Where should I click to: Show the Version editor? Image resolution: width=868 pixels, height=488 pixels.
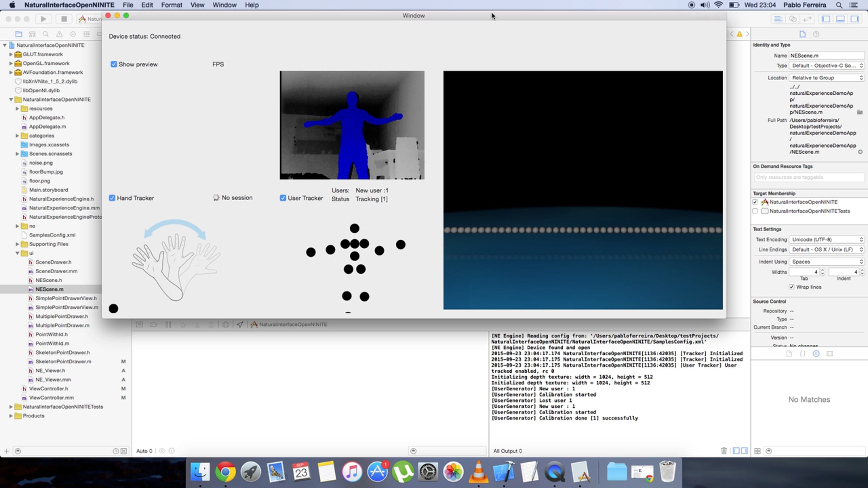807,19
